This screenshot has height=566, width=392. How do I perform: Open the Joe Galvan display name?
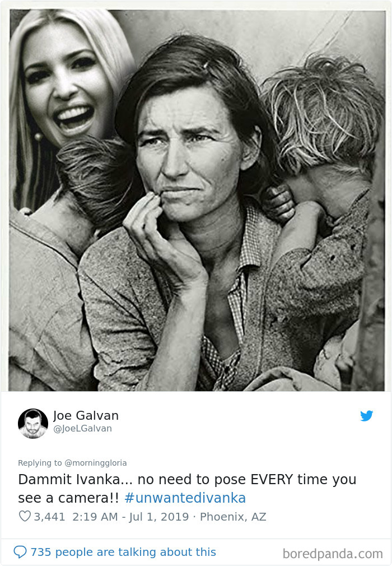(x=86, y=415)
